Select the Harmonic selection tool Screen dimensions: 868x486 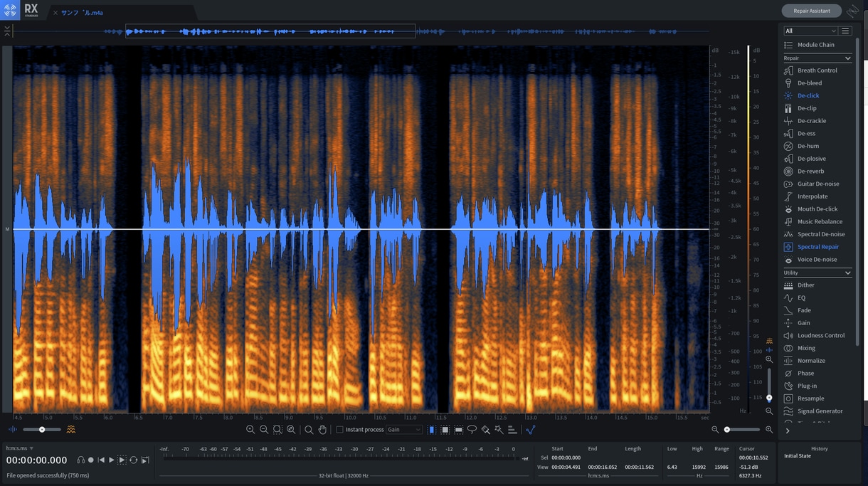tap(512, 430)
